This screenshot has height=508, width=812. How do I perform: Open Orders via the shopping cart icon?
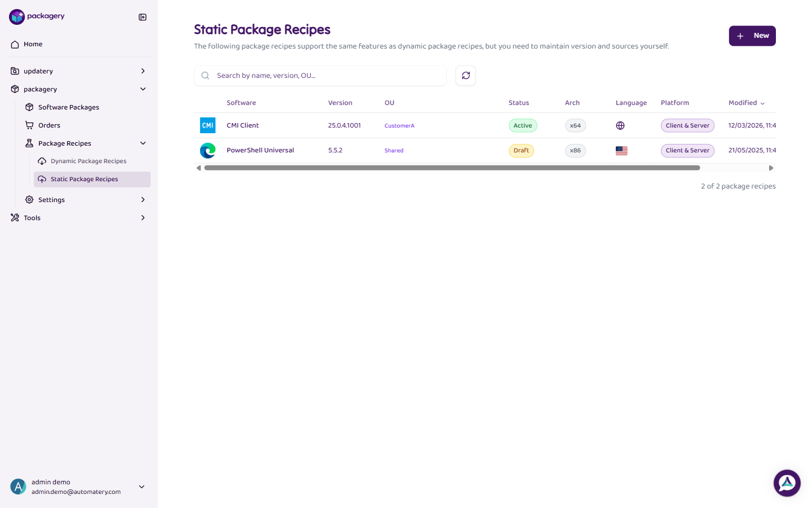tap(29, 125)
